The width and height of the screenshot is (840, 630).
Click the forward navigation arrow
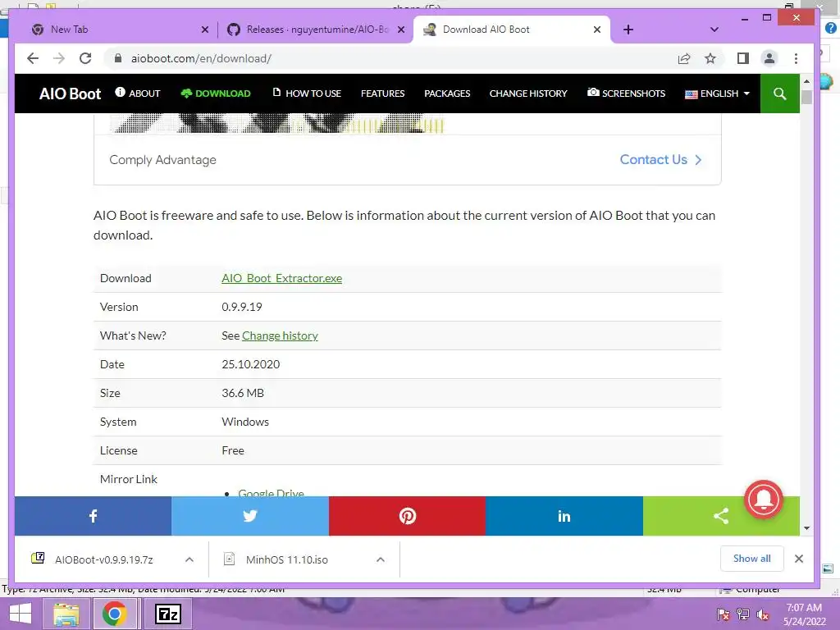[59, 58]
